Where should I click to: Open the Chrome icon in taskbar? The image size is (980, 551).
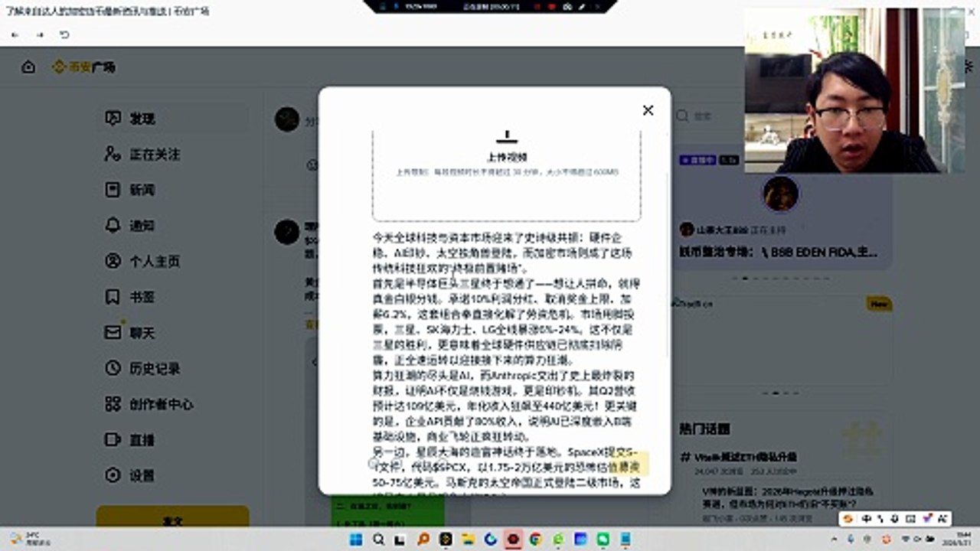coord(535,540)
